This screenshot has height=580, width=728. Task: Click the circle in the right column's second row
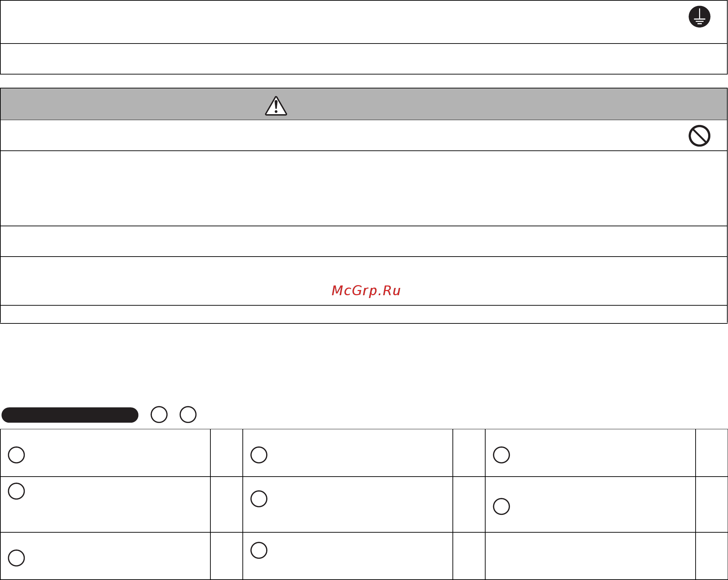[502, 506]
